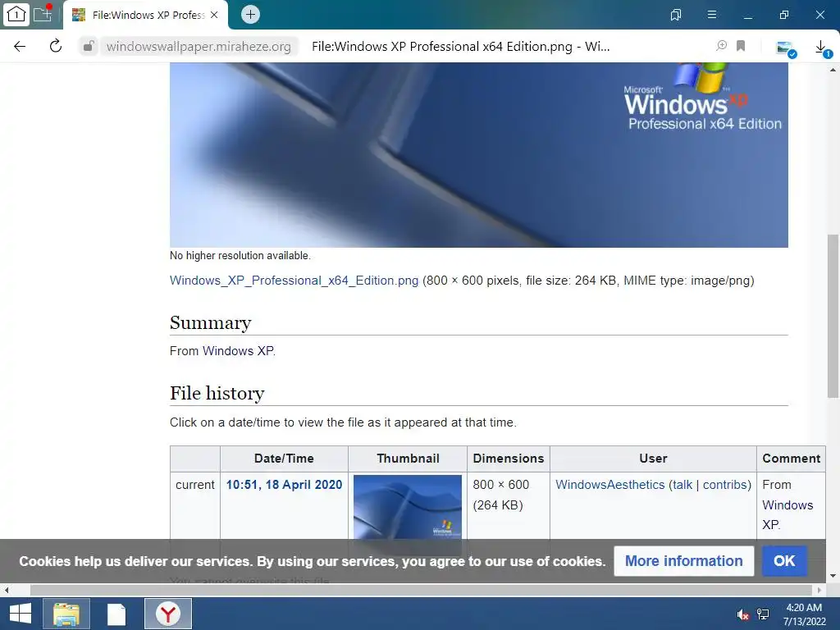Open the browser hamburger menu

tap(712, 15)
